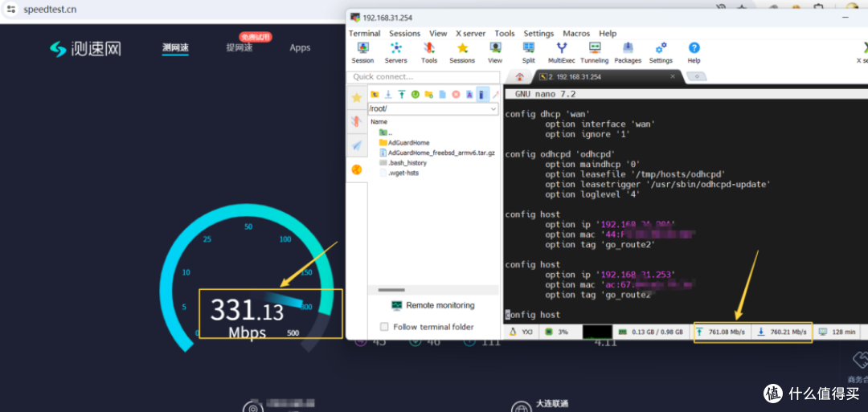Click the 761.08 Mb/s upload speed status
The height and width of the screenshot is (412, 868).
point(721,332)
